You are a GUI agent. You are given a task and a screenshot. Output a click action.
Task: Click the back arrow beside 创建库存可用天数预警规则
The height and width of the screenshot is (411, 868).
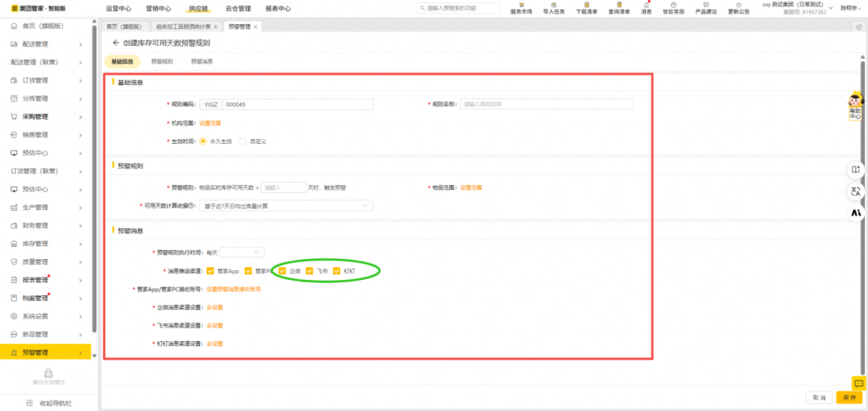116,43
